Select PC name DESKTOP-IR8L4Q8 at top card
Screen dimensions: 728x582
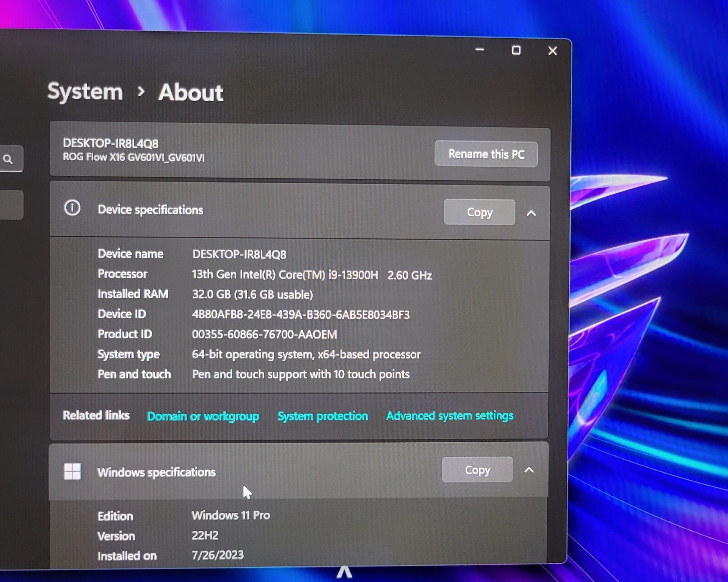click(x=111, y=143)
